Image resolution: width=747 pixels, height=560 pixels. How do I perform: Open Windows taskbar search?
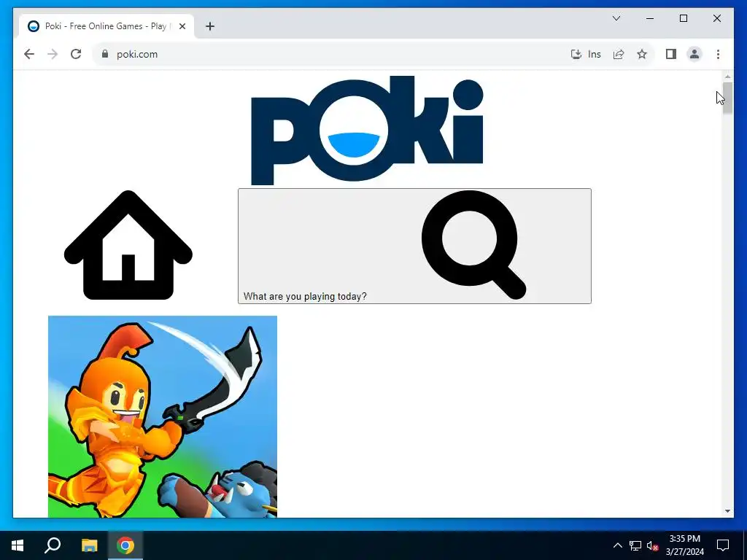click(53, 545)
